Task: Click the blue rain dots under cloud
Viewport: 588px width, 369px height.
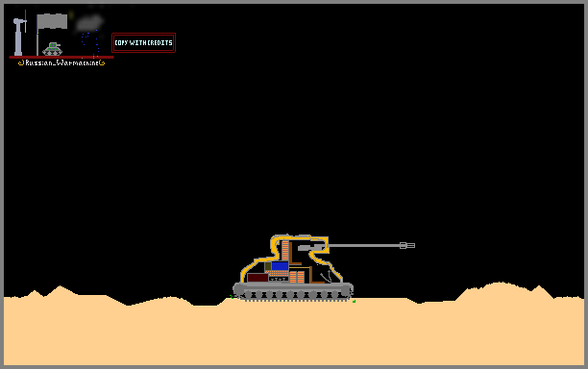Action: coord(90,44)
